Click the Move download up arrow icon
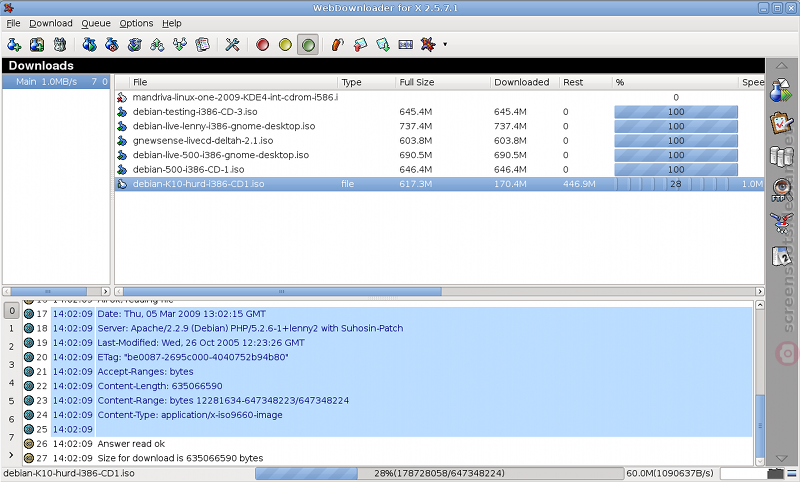The height and width of the screenshot is (482, 800). [157, 45]
